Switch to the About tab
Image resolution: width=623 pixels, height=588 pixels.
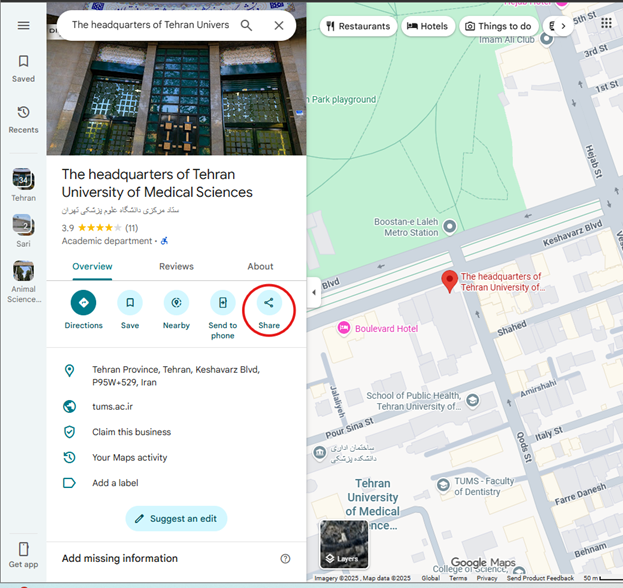click(x=260, y=267)
